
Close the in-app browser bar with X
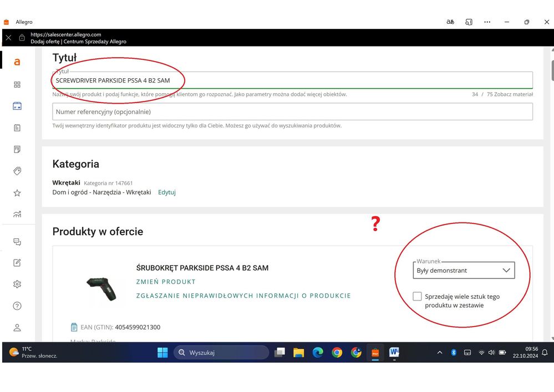[x=8, y=38]
